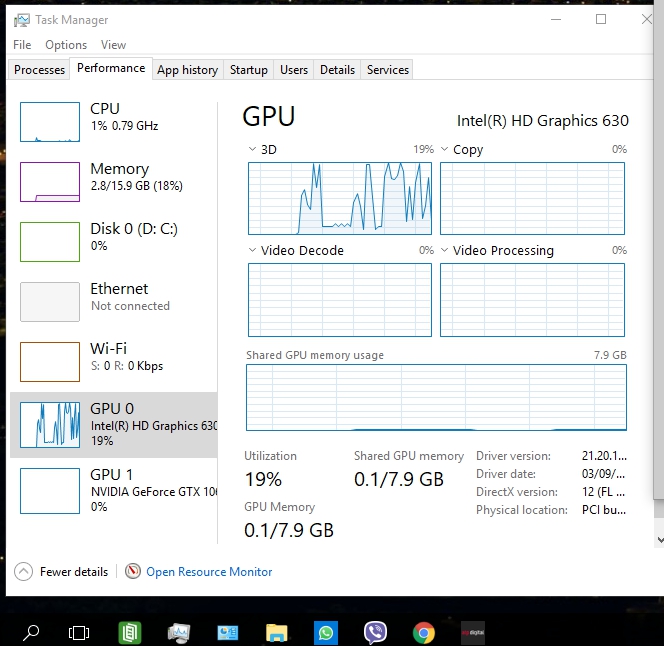The image size is (664, 646).
Task: Select the Wi-Fi graph thumbnail
Action: coord(50,362)
